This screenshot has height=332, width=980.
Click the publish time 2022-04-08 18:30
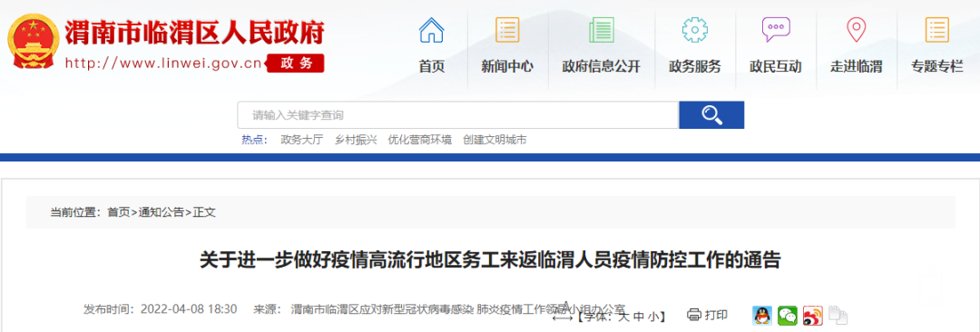coord(189,308)
